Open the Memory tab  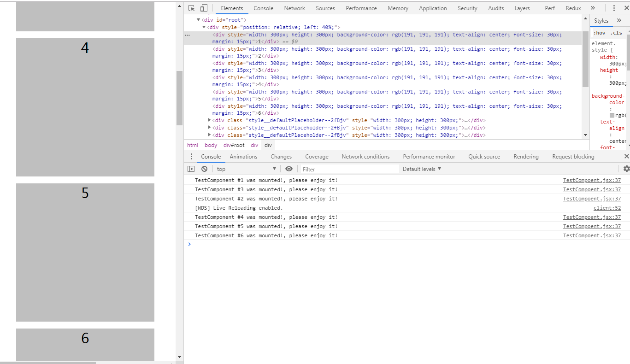click(398, 8)
